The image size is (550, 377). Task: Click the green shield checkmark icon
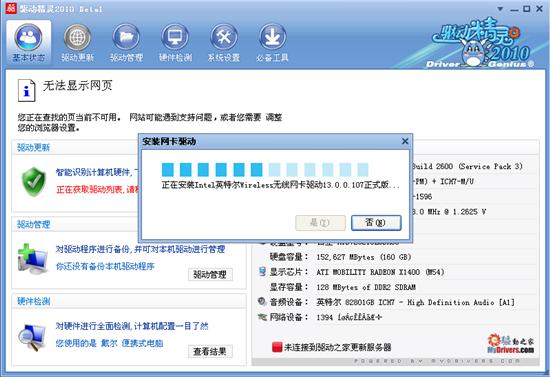pyautogui.click(x=34, y=181)
